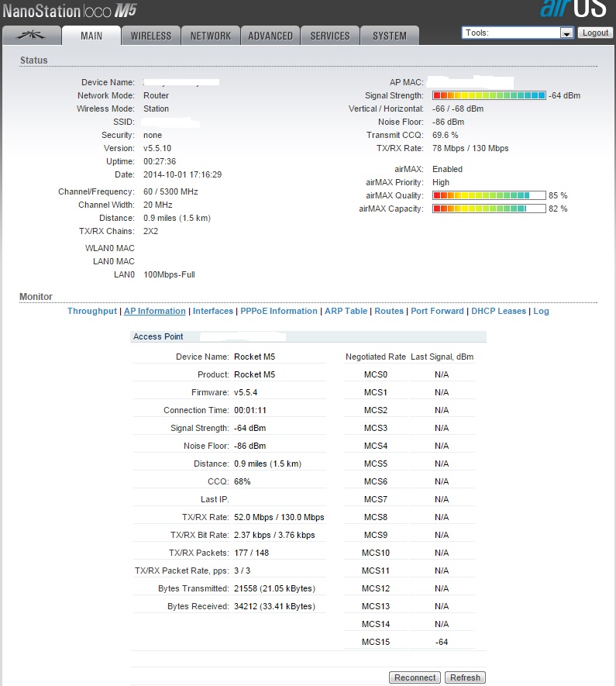Open the SERVICES tab
The height and width of the screenshot is (686, 616).
[x=330, y=36]
